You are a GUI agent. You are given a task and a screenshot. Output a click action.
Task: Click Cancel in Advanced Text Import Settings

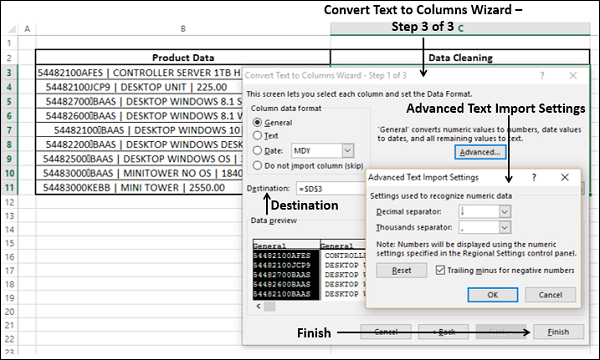pyautogui.click(x=550, y=295)
